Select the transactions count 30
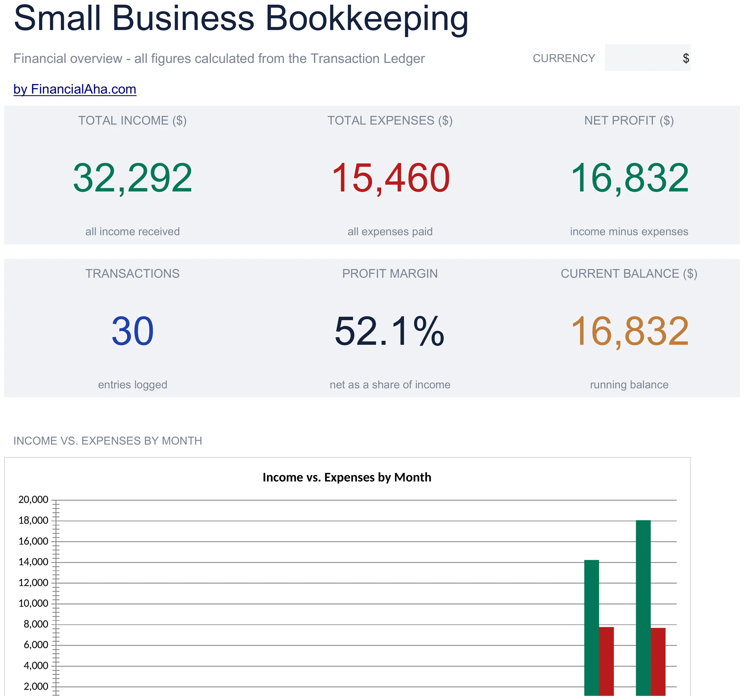Viewport: 744px width, 700px height. 132,331
